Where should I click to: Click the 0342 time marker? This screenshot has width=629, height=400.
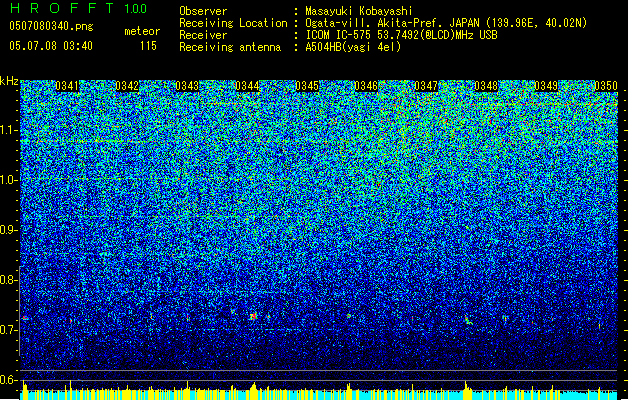[x=127, y=86]
